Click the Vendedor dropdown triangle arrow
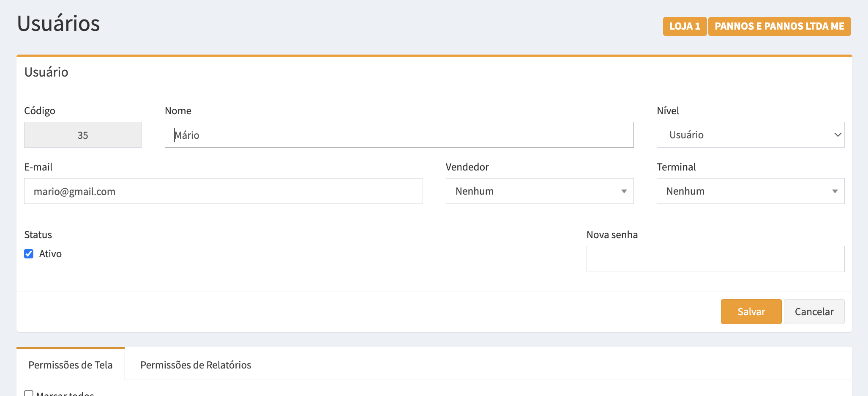Screen dimensions: 868x396 pyautogui.click(x=624, y=192)
